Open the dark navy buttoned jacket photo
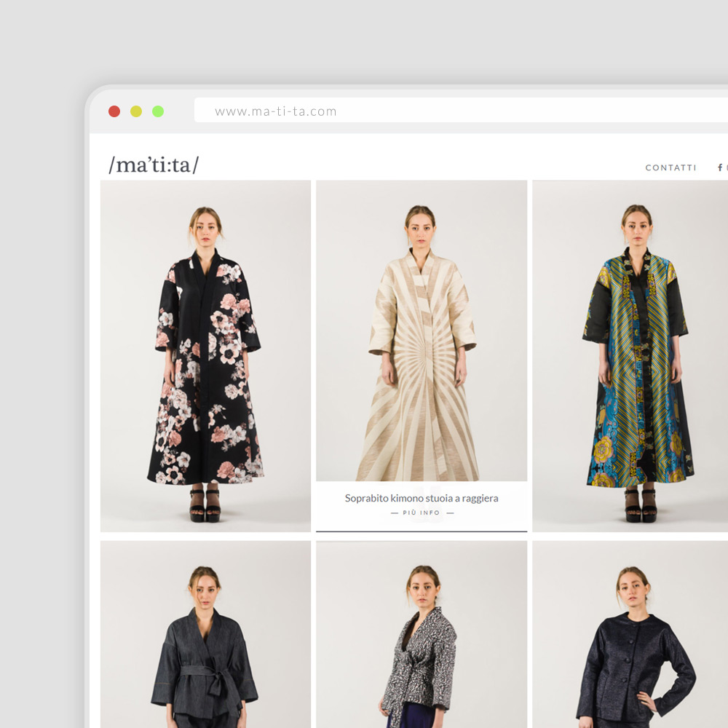Image resolution: width=728 pixels, height=728 pixels. (630, 634)
